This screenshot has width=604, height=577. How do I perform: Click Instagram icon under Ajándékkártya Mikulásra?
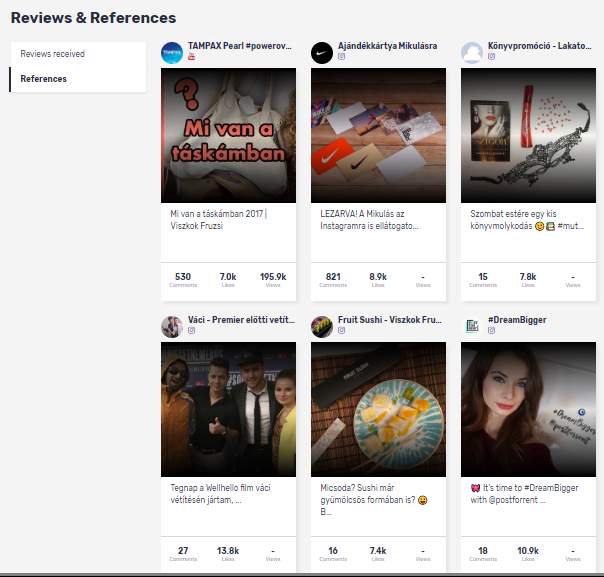(x=341, y=57)
